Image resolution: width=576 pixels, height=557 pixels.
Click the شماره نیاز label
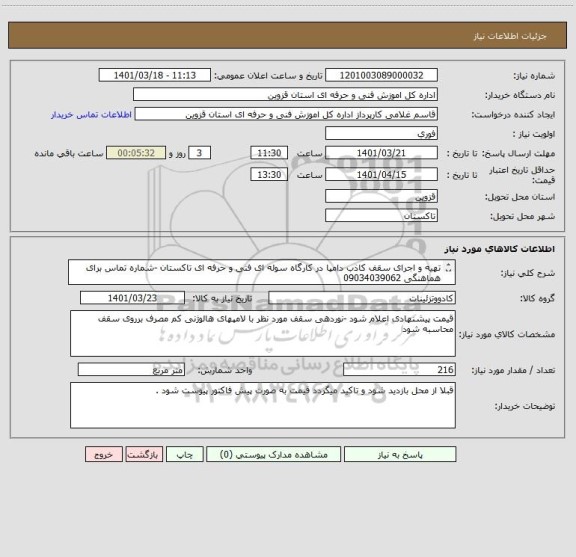click(534, 76)
